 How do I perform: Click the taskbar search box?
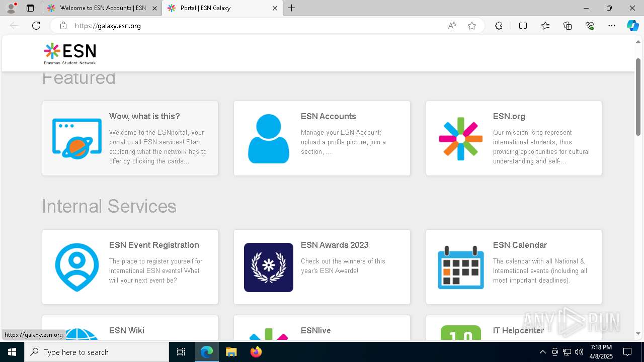tap(97, 352)
